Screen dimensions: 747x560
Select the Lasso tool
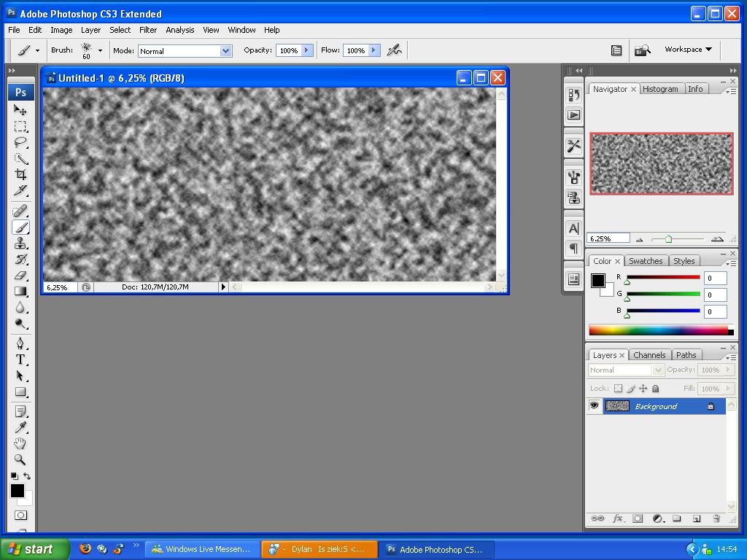(20, 142)
